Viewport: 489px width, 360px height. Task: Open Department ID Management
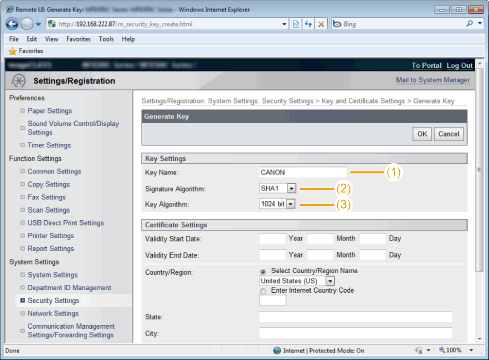[69, 288]
